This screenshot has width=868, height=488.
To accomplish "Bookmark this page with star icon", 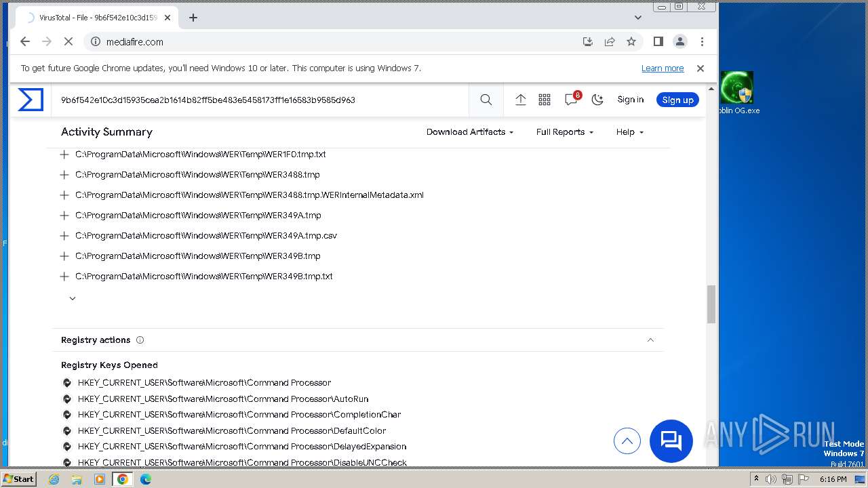I will (x=631, y=41).
